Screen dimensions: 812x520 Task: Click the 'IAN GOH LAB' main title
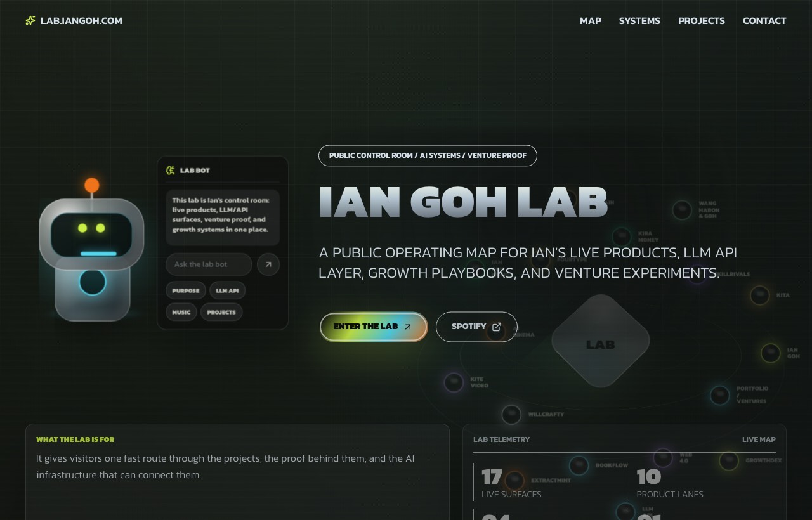pos(463,202)
